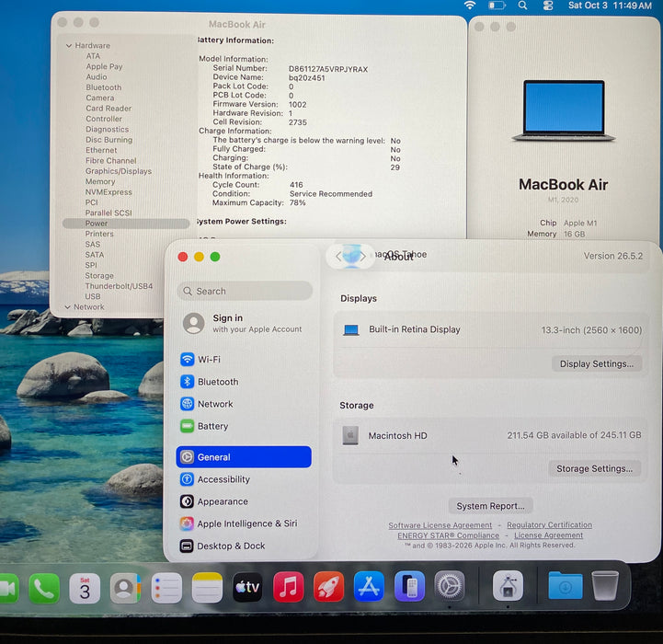Select Power in the Hardware list
This screenshot has height=644, width=663.
pos(126,224)
